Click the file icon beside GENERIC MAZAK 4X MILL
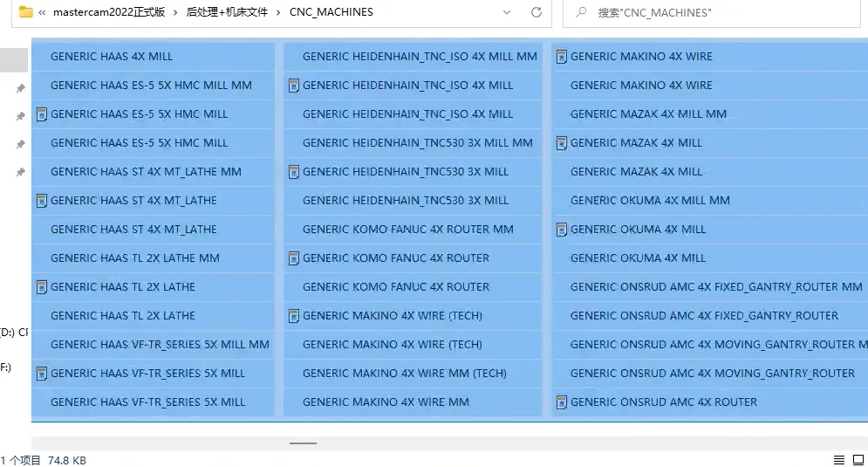 [x=561, y=143]
